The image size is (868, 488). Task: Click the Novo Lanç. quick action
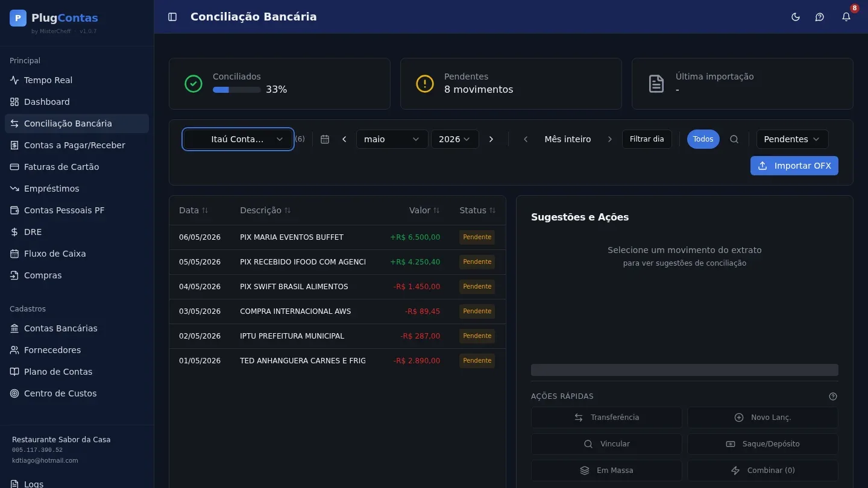tap(763, 418)
